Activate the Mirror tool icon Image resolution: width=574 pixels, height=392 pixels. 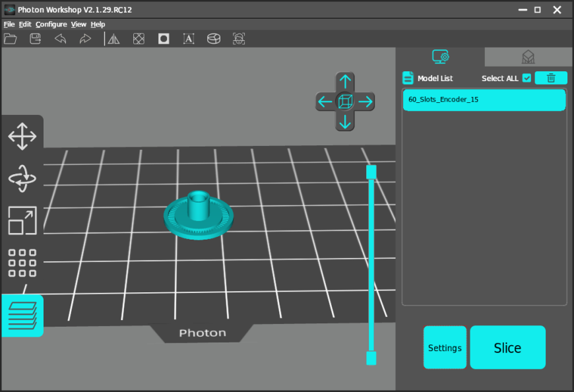click(114, 39)
